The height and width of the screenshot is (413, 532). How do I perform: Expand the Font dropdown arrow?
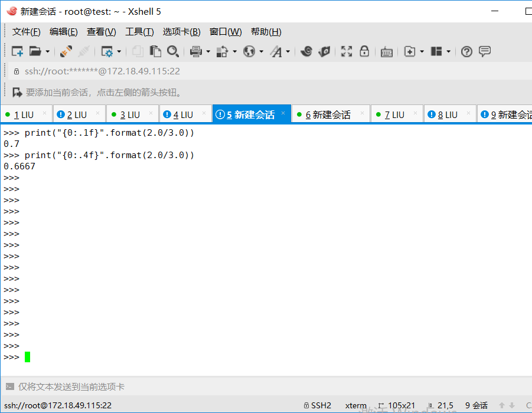[288, 52]
